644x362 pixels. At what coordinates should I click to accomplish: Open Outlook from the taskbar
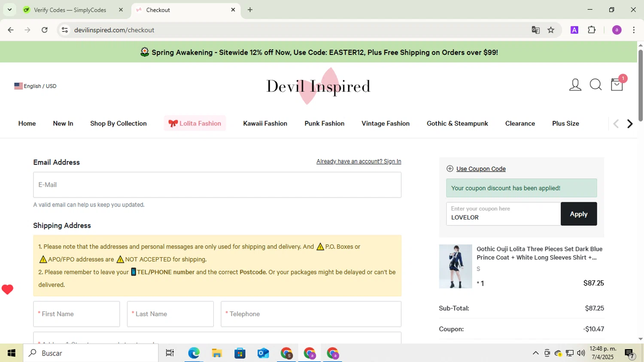pyautogui.click(x=263, y=353)
